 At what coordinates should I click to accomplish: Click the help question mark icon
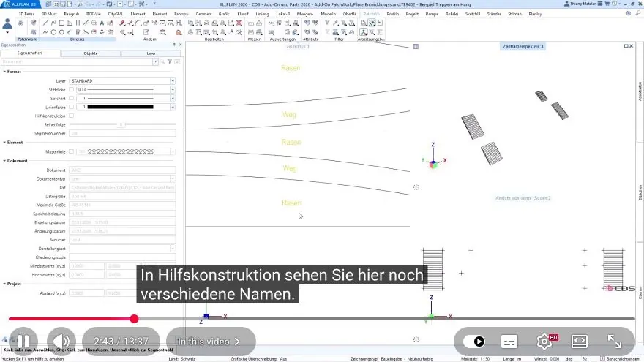615,4
